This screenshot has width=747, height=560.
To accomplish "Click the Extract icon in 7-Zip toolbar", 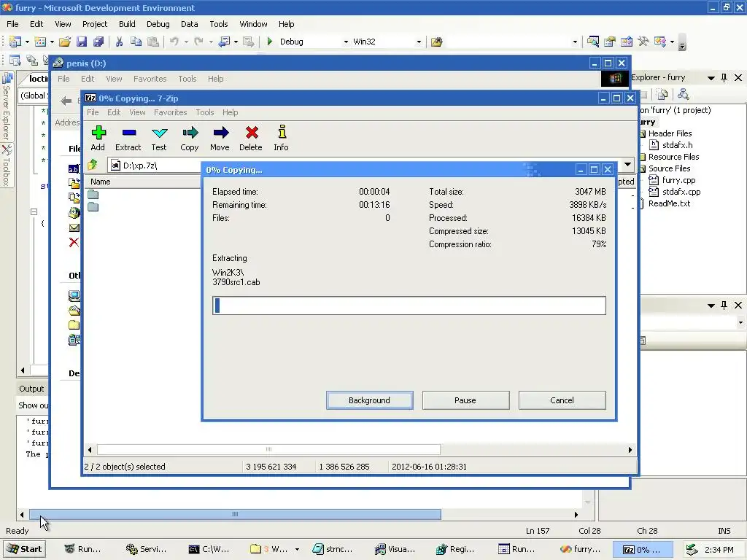I will 128,133.
